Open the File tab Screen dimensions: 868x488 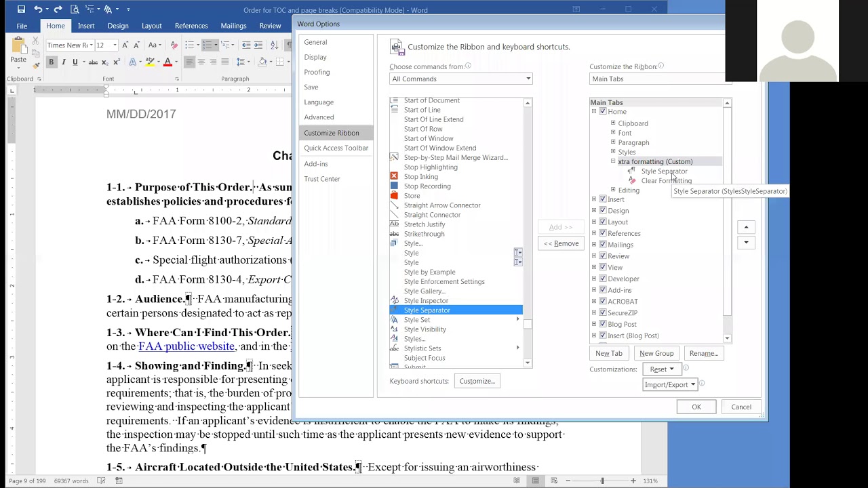pos(22,26)
